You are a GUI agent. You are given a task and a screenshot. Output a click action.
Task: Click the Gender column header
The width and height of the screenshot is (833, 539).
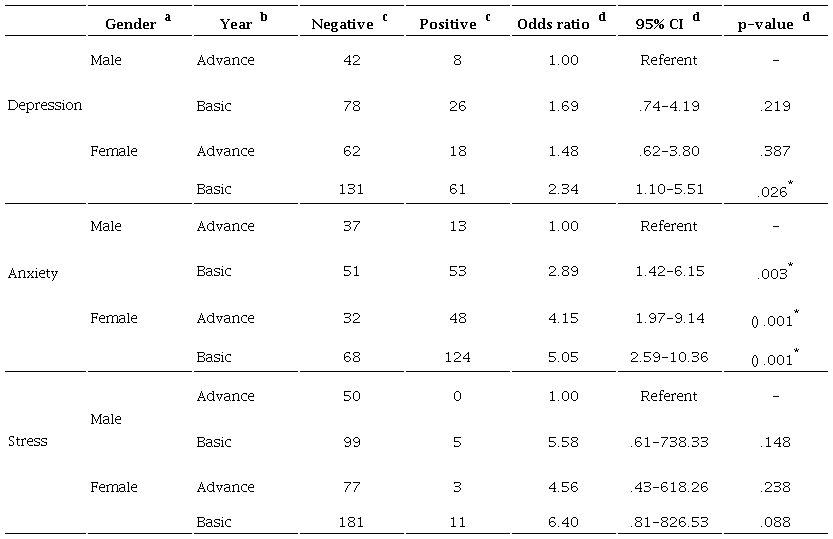click(x=131, y=24)
